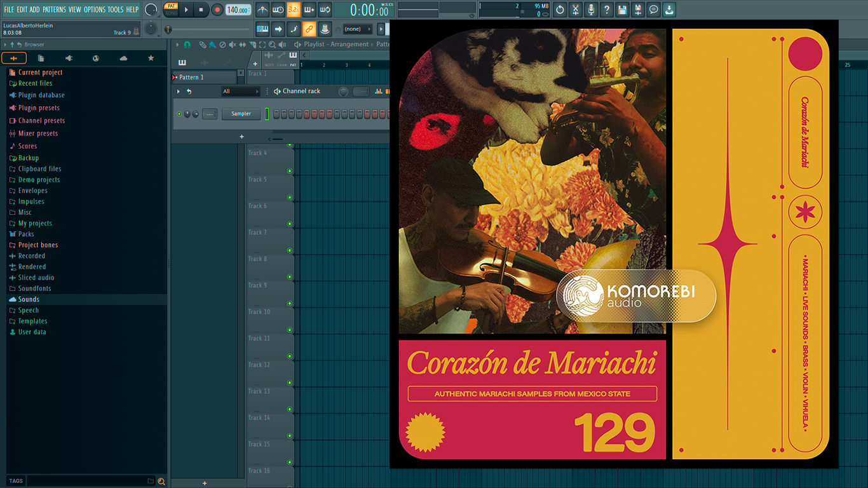This screenshot has width=868, height=488.
Task: Click the browser search magnifier icon
Action: pos(161,481)
